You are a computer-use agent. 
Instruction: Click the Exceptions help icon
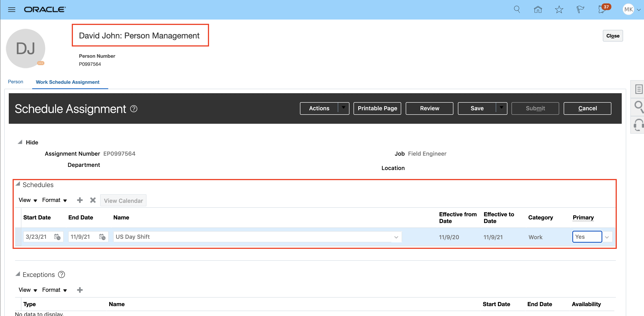coord(61,275)
